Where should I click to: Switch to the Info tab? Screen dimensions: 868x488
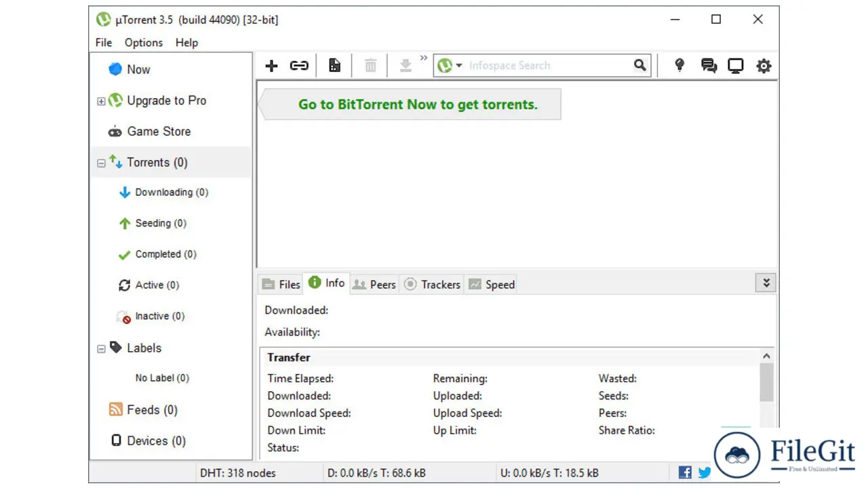click(326, 283)
